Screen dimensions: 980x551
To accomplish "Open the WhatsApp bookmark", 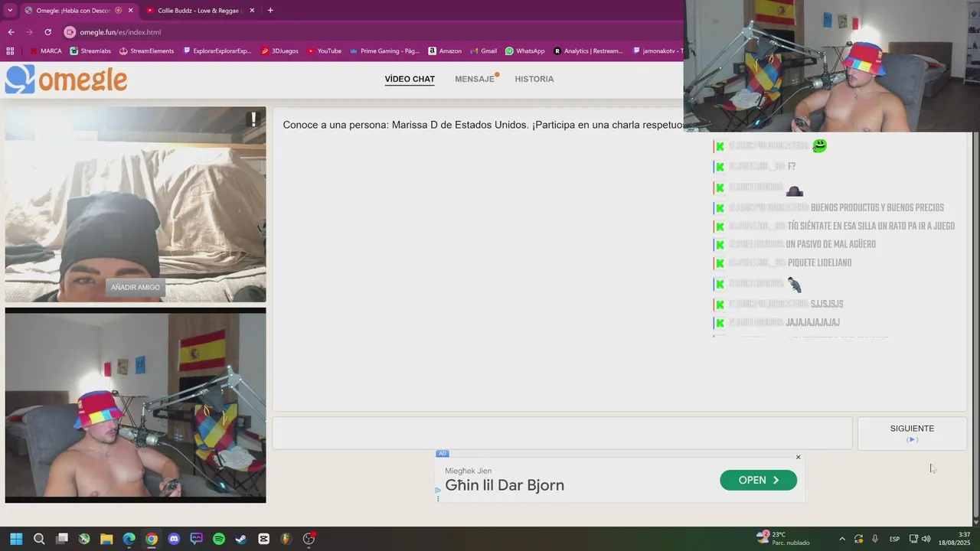I will coord(525,51).
